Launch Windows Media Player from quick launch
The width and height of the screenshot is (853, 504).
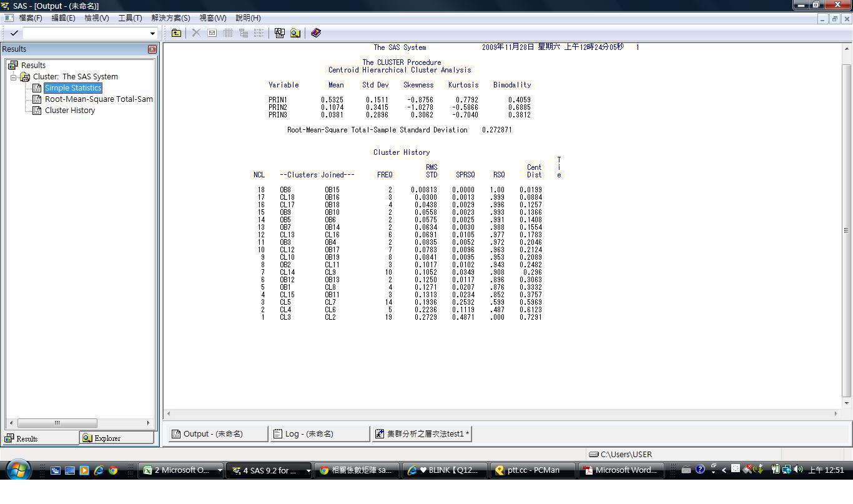84,470
